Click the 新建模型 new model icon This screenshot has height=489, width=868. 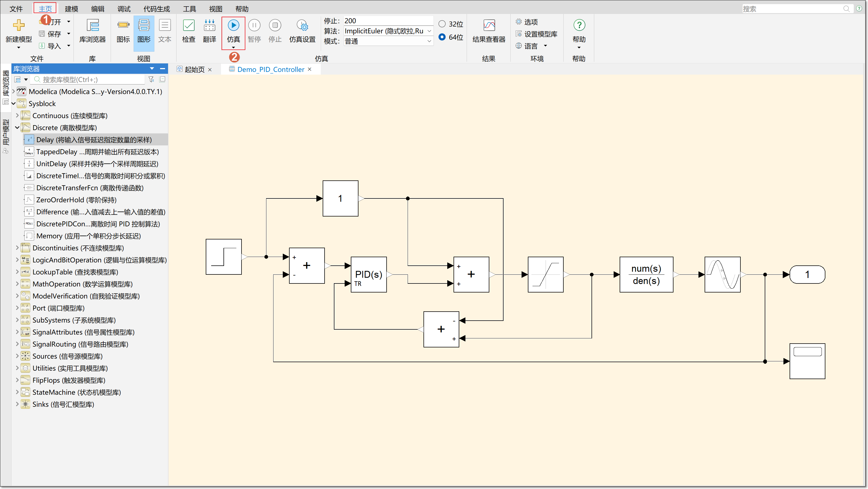19,25
